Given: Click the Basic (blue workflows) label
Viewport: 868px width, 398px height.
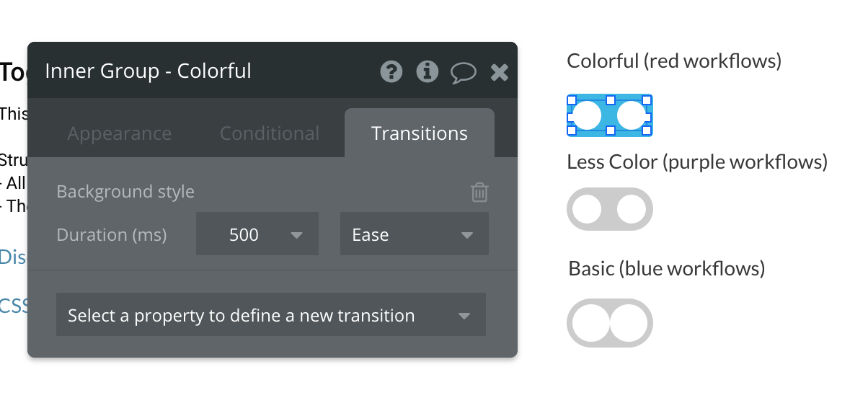Looking at the screenshot, I should 667,269.
